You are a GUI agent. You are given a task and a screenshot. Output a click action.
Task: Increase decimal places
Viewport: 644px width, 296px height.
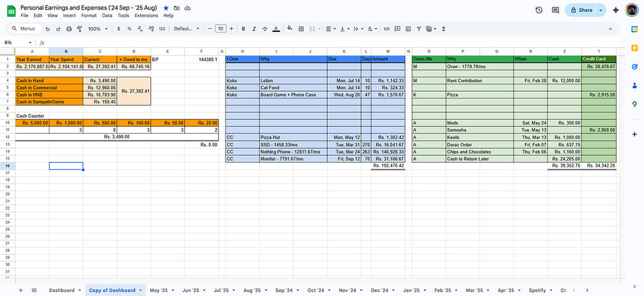[151, 28]
